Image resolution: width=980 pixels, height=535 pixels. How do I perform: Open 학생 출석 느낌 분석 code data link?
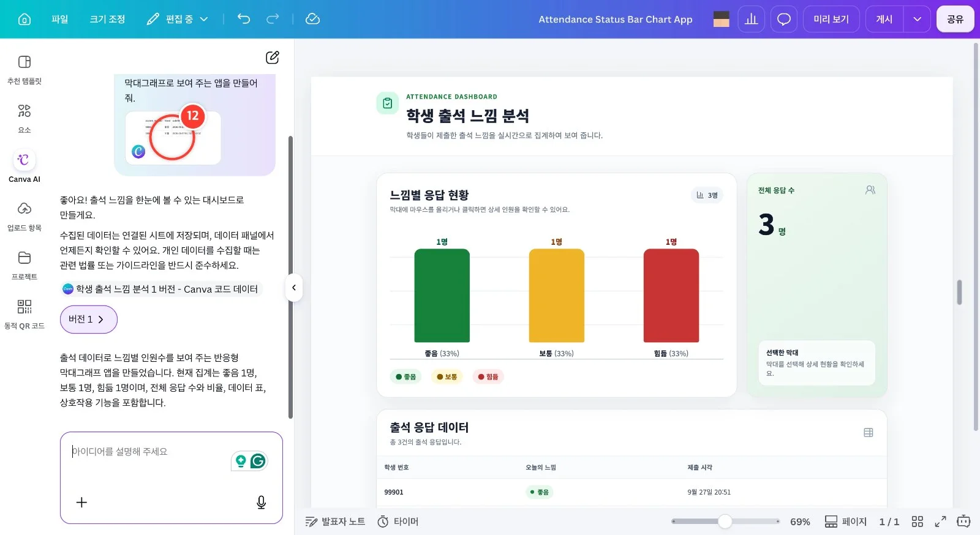pos(161,289)
